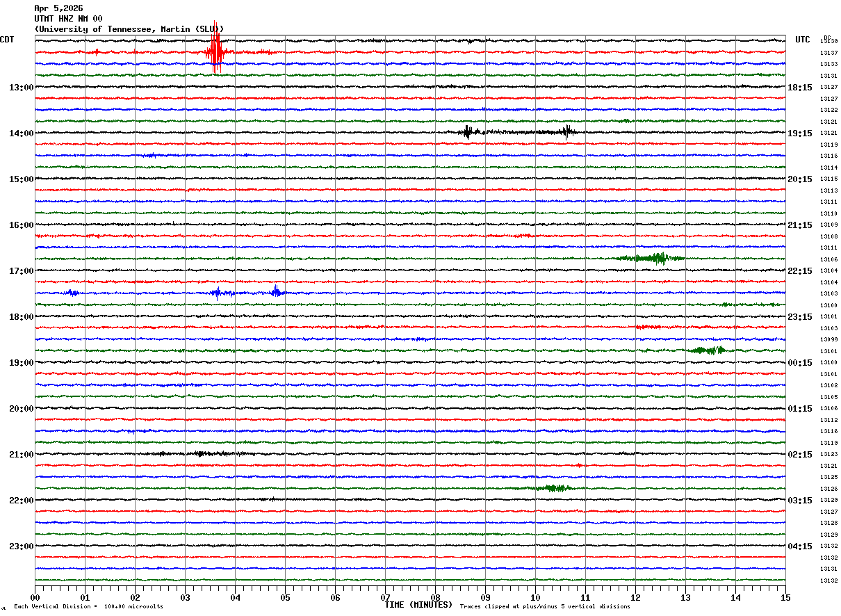Screen dimensions: 841x616
Task: Click the DC value "13099"
Action: (828, 339)
